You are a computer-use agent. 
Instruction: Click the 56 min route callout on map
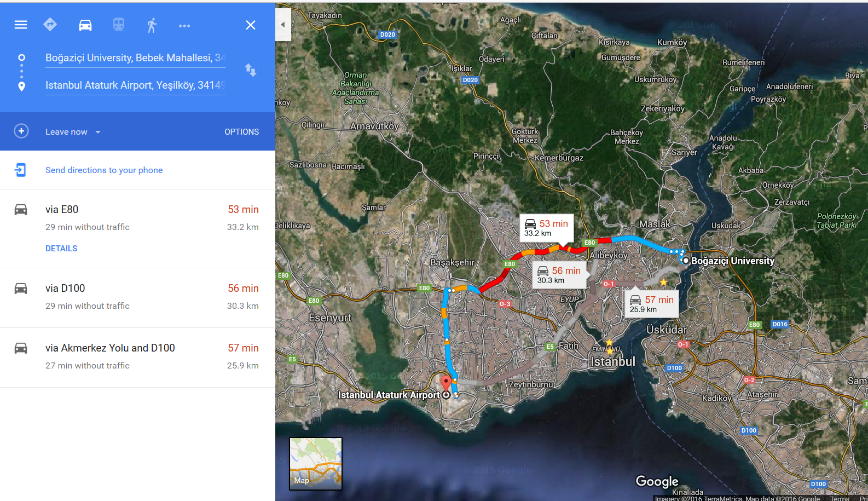coord(559,275)
